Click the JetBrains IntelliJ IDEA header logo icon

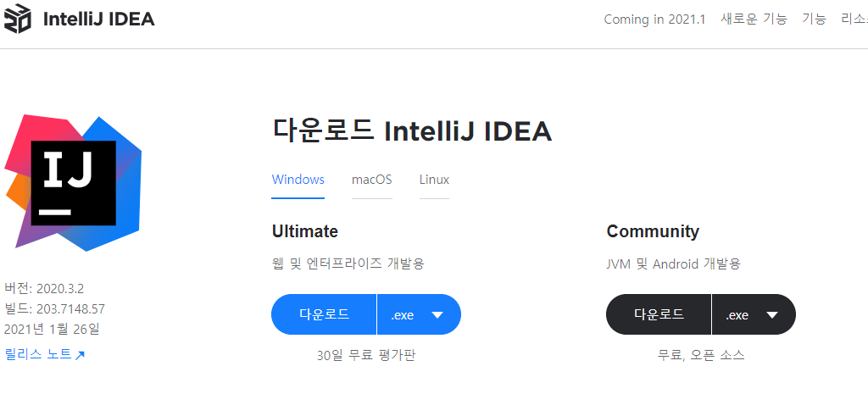[x=17, y=18]
